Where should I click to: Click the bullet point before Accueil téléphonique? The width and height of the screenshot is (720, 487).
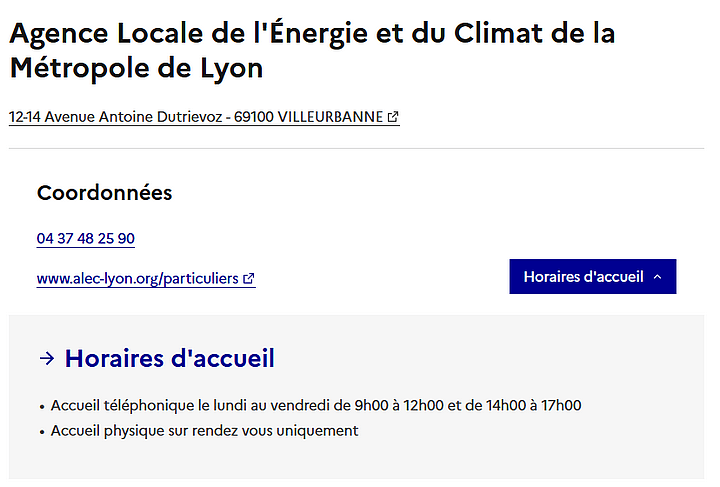point(42,407)
